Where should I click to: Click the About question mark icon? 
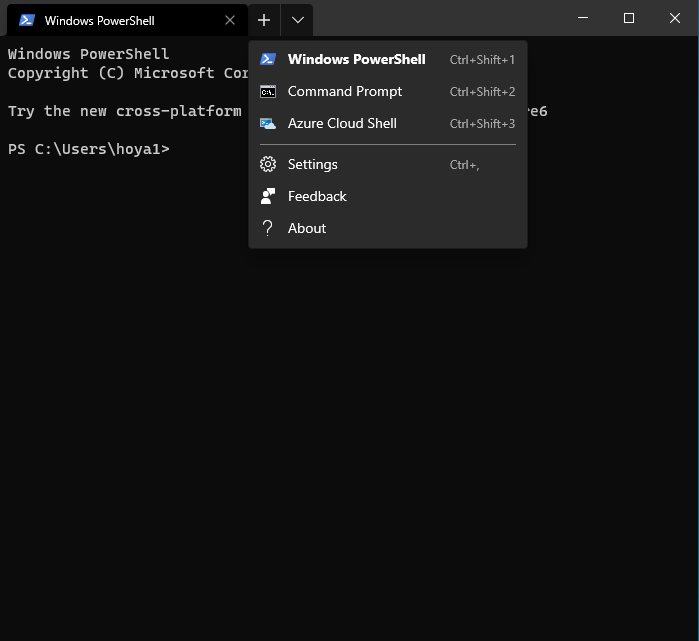tap(268, 228)
